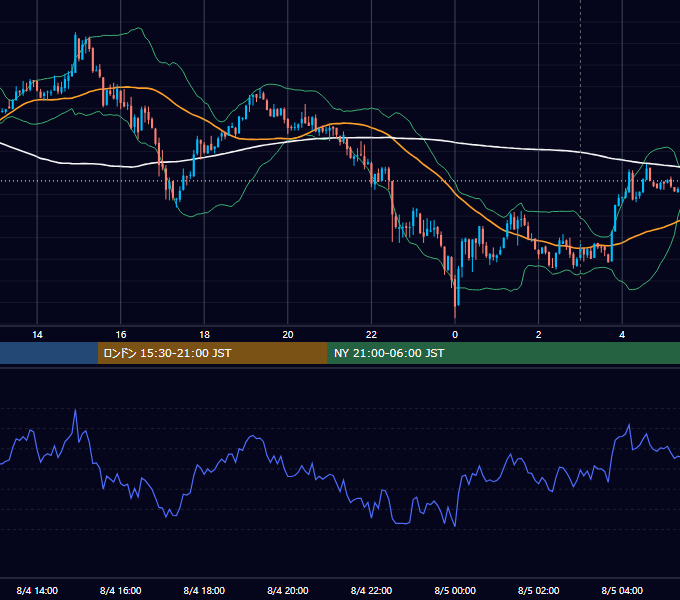
Task: Click the 8/5 04:00 time label
Action: (622, 590)
